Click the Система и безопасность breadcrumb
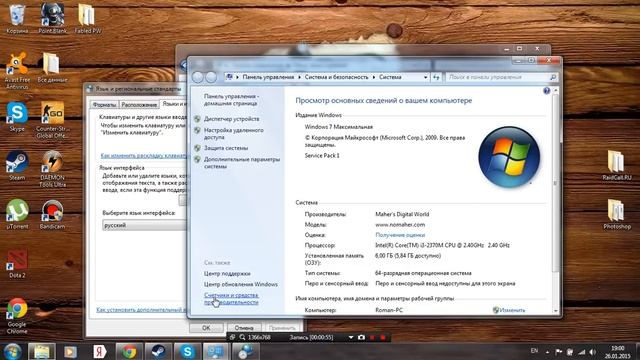Viewport: 640px width, 360px height. point(336,77)
